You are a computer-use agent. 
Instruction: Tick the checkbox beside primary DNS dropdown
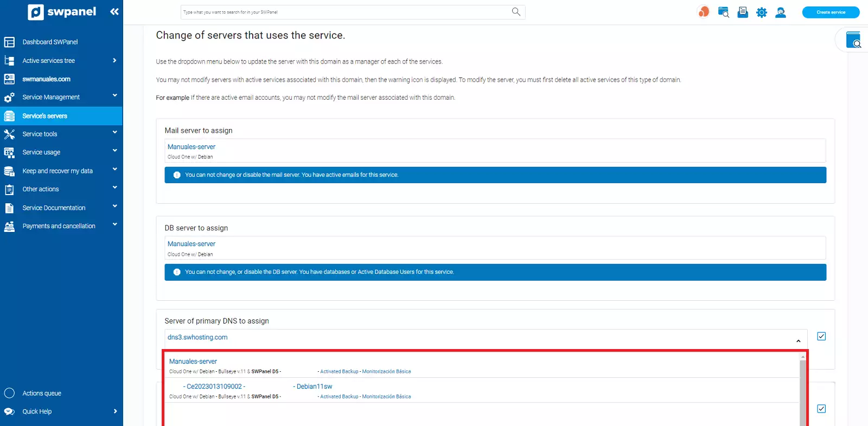pos(821,336)
